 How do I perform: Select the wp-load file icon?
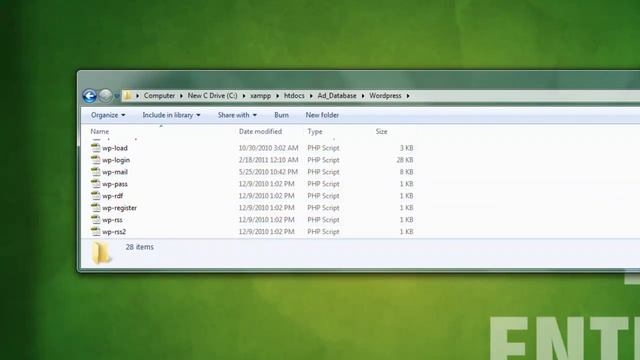pos(96,148)
